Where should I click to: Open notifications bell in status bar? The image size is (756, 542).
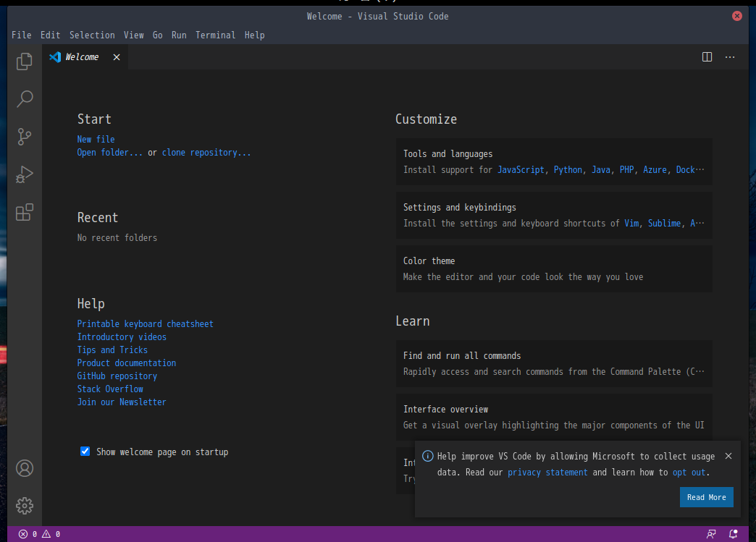[733, 534]
